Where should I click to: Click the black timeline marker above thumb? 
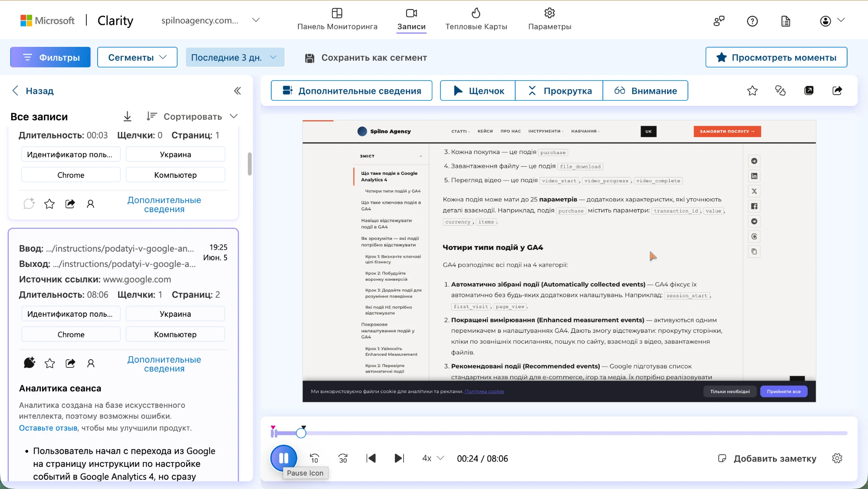click(303, 427)
